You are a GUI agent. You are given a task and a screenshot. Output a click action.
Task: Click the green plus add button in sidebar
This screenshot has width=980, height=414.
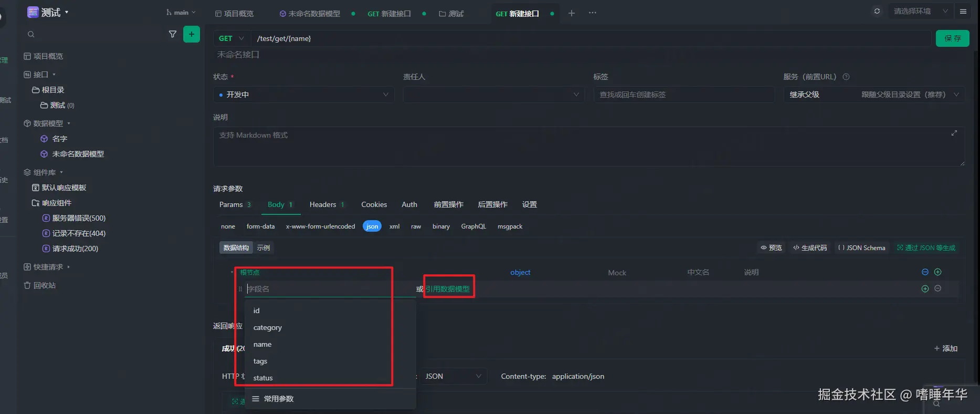192,34
